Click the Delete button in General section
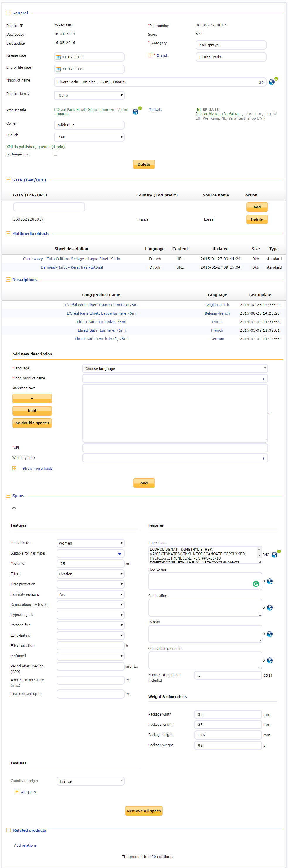The height and width of the screenshot is (868, 288). pos(144,165)
